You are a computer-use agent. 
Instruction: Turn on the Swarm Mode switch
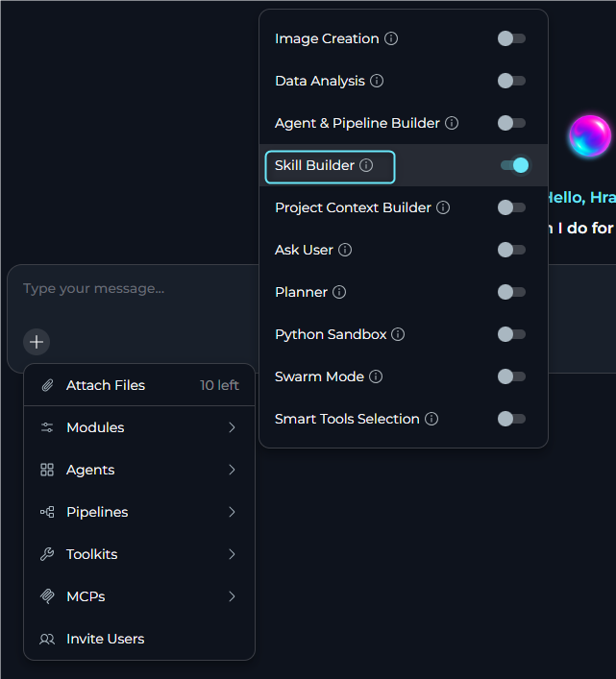coord(511,376)
